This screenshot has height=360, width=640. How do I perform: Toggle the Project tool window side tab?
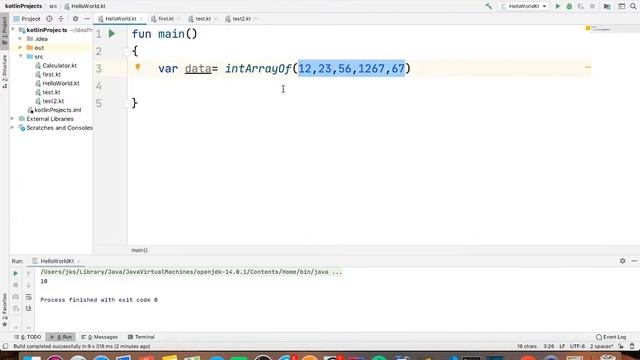pyautogui.click(x=4, y=31)
